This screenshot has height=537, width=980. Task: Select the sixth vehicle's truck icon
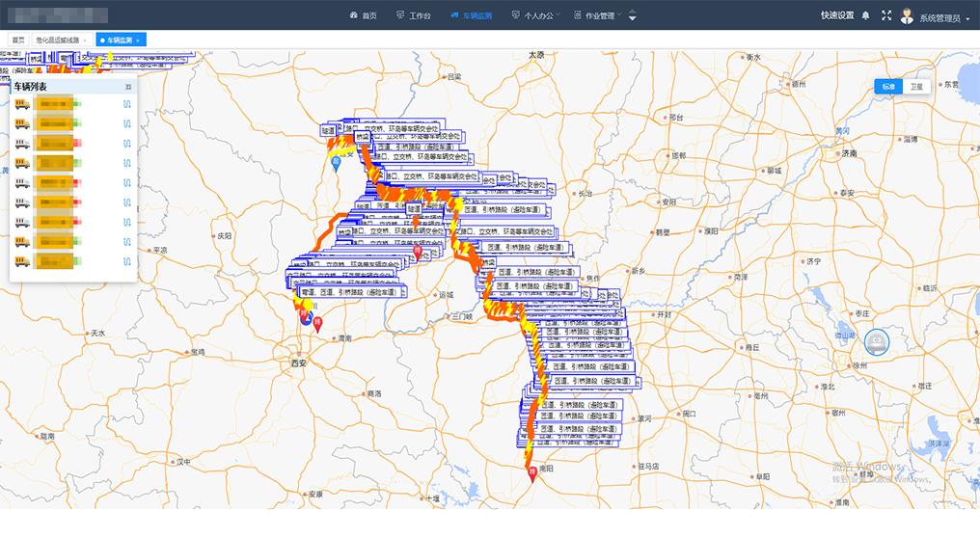22,202
